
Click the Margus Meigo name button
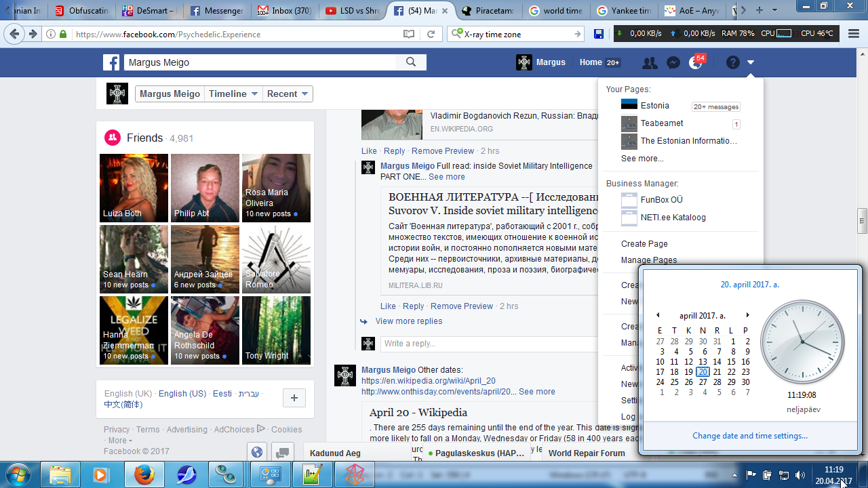pos(170,94)
